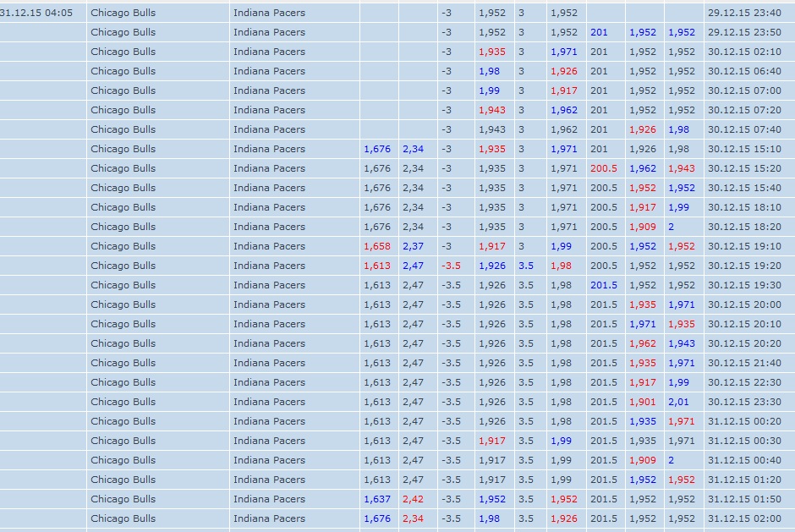Select red handicap -3.5 in the 30.12.15 19:20 row
Screen dimensions: 795x532
(451, 266)
